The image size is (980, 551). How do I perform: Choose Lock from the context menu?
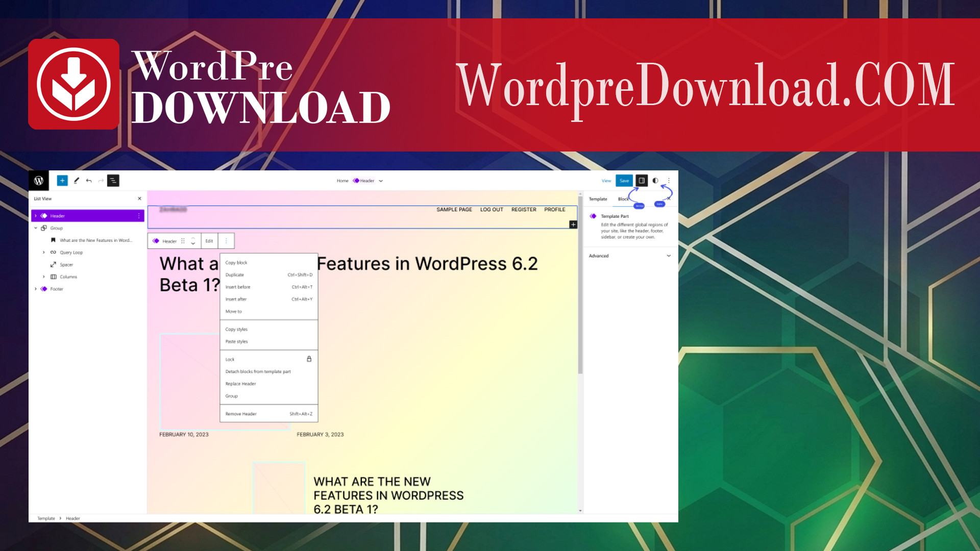click(x=269, y=360)
